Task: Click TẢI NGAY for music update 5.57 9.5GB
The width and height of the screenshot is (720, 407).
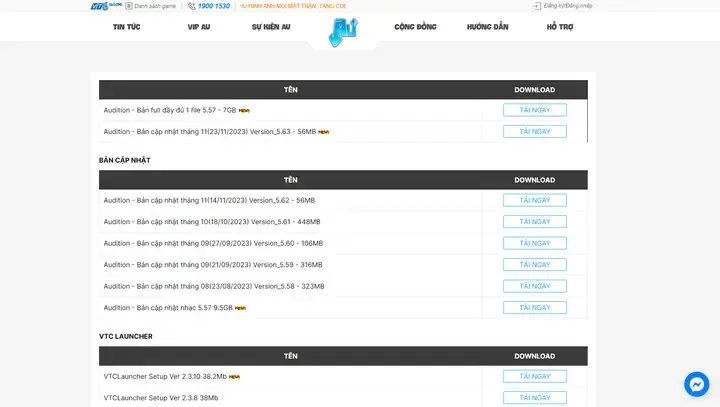Action: click(534, 307)
